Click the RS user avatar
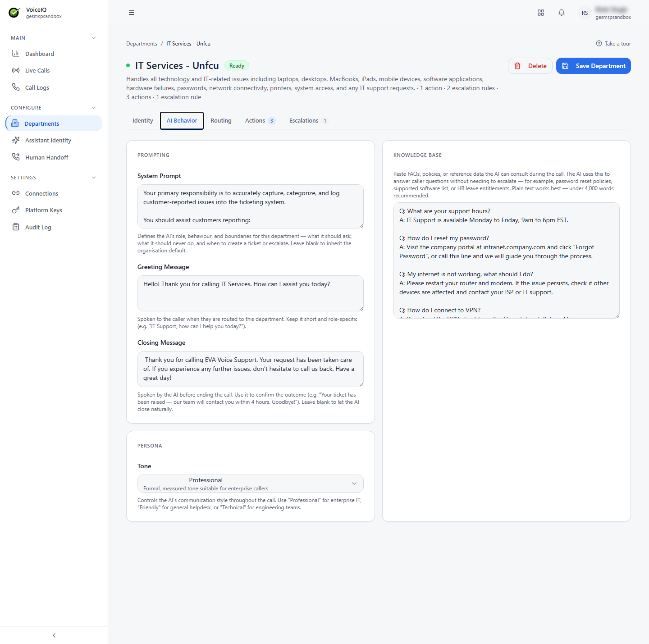Viewport: 649px width, 644px height. point(585,13)
